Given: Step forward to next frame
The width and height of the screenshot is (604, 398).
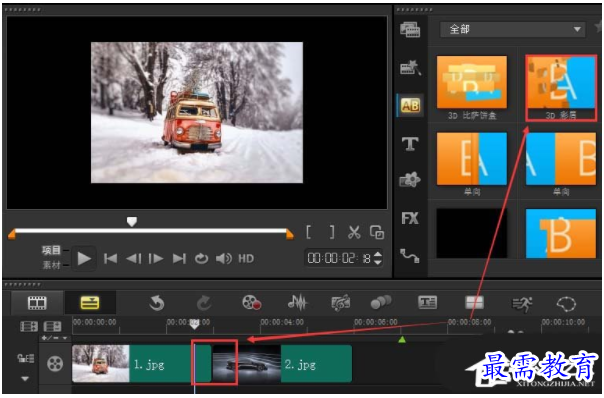Looking at the screenshot, I should pyautogui.click(x=156, y=259).
